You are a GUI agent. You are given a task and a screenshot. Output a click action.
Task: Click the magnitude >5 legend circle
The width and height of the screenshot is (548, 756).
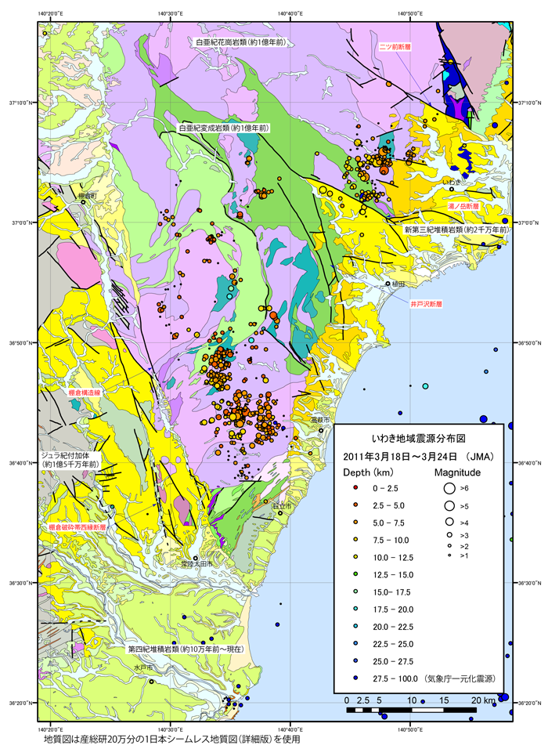click(449, 506)
